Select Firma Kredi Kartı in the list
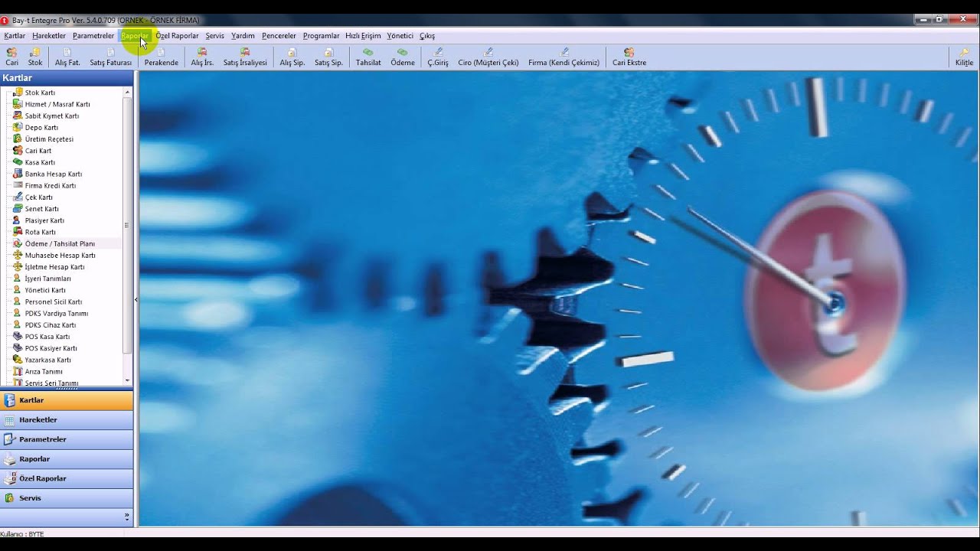Viewport: 980px width, 551px height. (51, 186)
